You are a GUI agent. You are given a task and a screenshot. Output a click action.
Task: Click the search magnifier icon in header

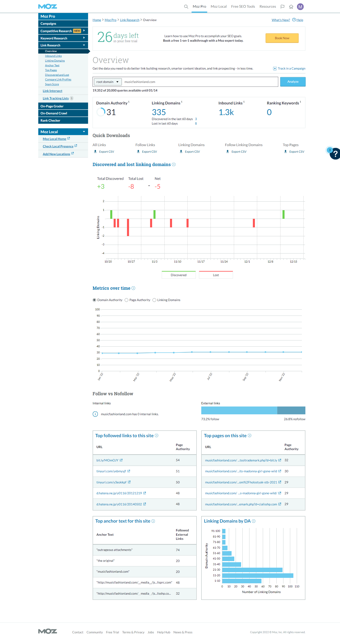pos(186,7)
